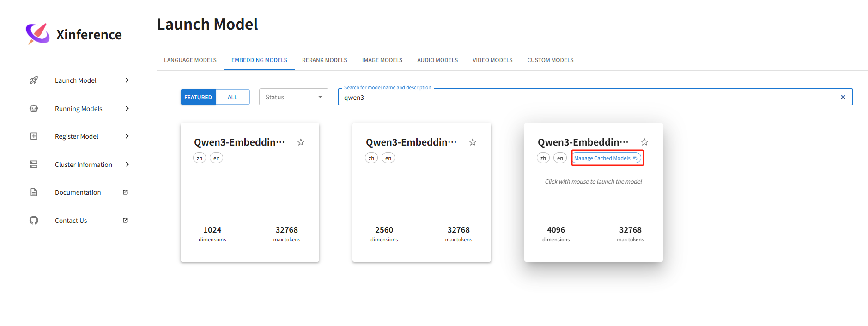Select the Embedding Models tab
The image size is (868, 326).
coord(259,60)
